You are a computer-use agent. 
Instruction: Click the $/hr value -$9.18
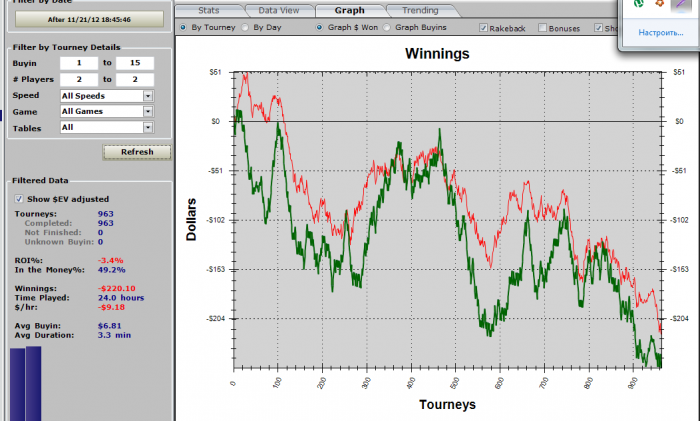point(112,307)
